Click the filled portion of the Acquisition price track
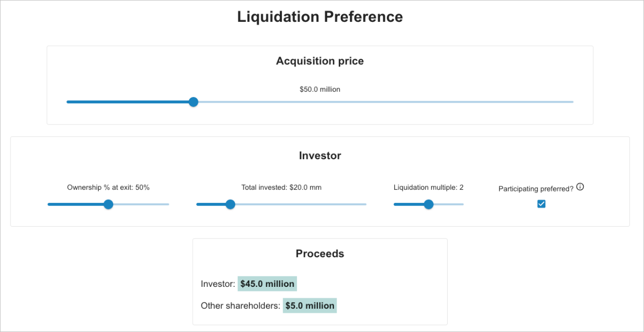 (130, 102)
